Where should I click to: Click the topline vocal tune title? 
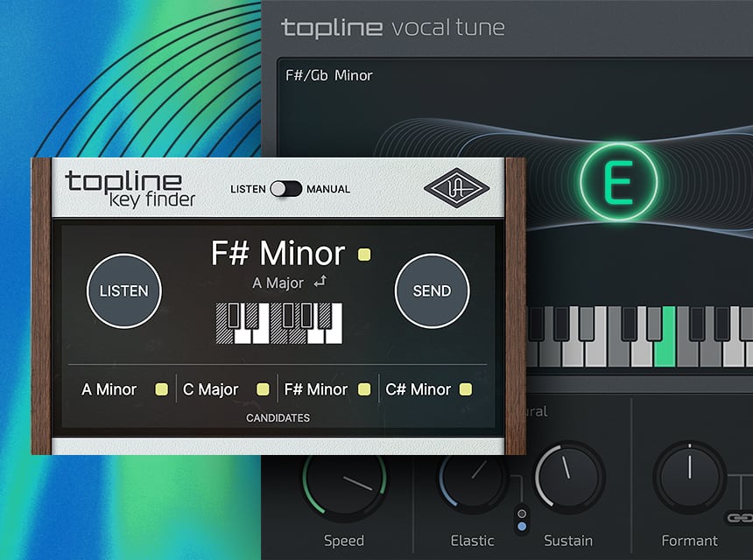(393, 28)
